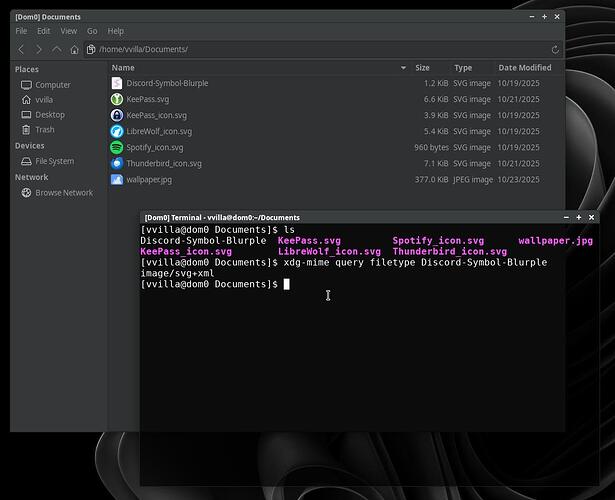
Task: Click the KeePass.svg green file icon
Action: click(x=116, y=99)
